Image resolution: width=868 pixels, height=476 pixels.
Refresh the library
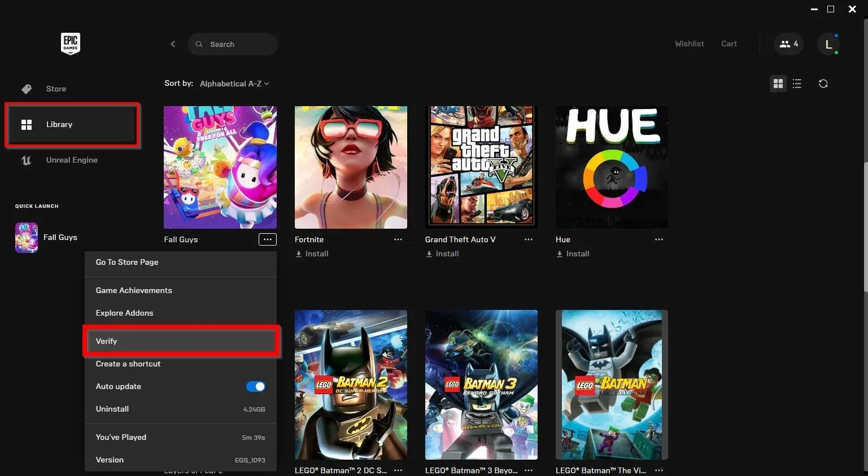coord(823,84)
